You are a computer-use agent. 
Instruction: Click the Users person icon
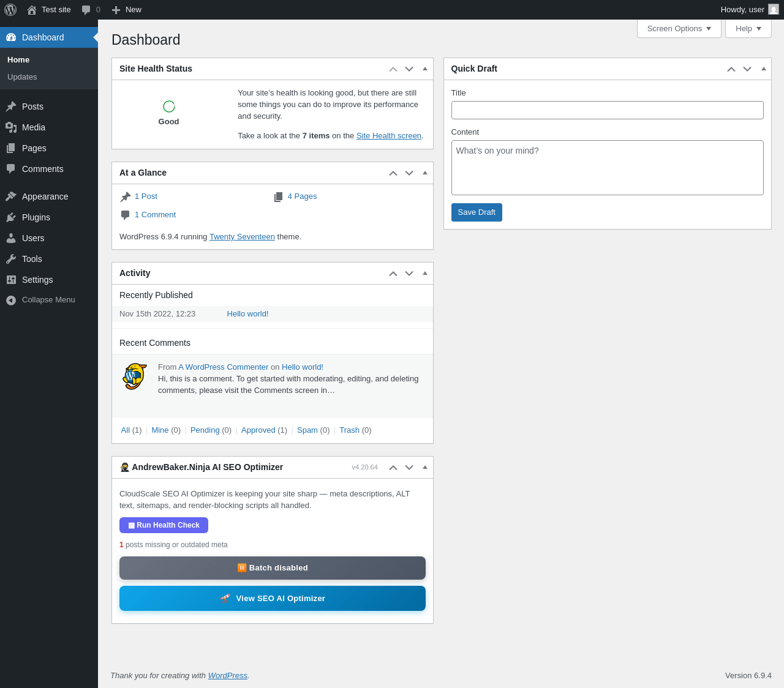point(11,238)
